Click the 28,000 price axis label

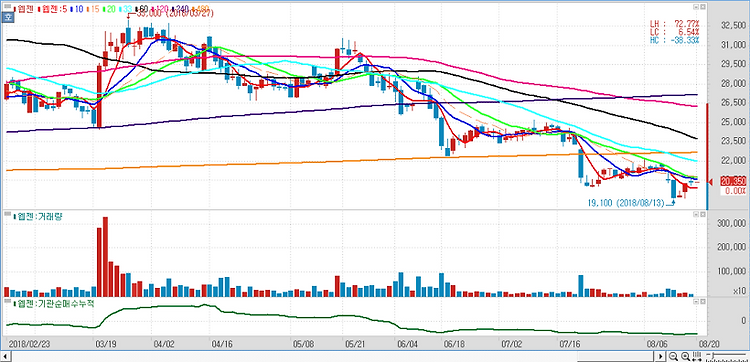click(733, 84)
